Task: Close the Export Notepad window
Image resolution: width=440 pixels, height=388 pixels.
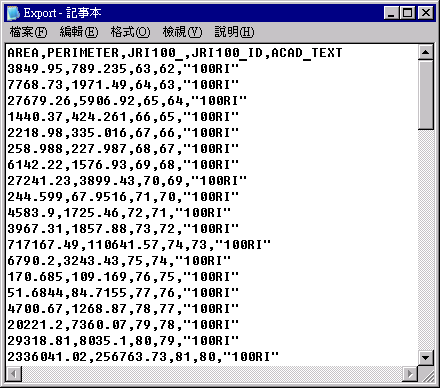Action: [x=426, y=13]
